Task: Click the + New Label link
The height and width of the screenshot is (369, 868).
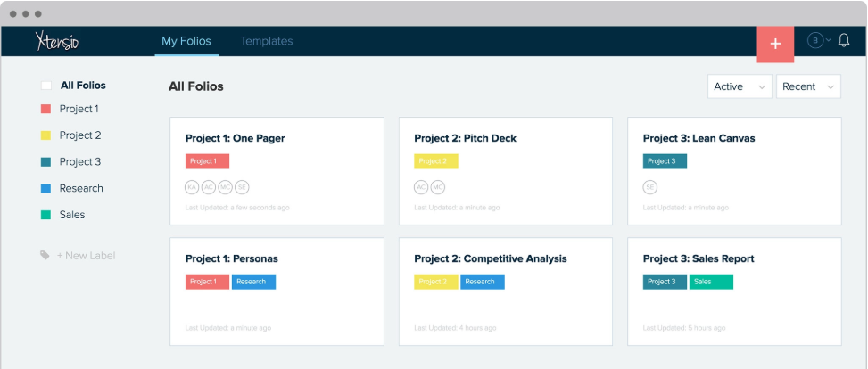Action: [x=86, y=256]
